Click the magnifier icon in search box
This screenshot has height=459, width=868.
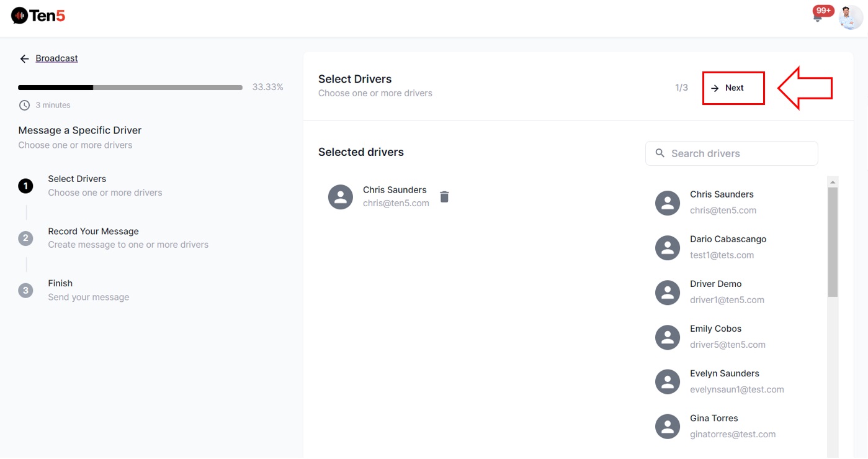(x=659, y=153)
